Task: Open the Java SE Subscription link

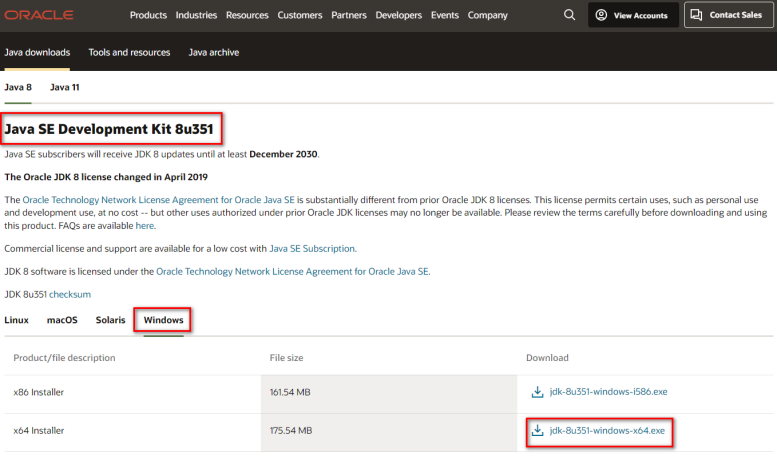Action: click(x=312, y=249)
